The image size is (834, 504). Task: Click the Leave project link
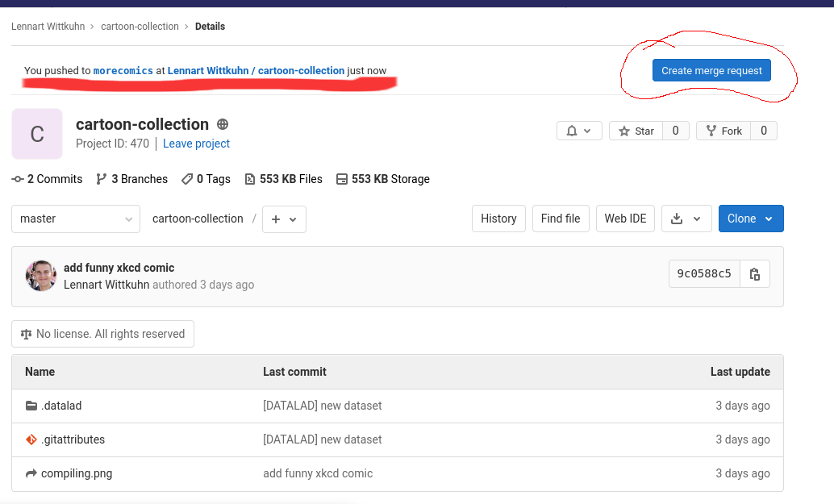[x=196, y=144]
